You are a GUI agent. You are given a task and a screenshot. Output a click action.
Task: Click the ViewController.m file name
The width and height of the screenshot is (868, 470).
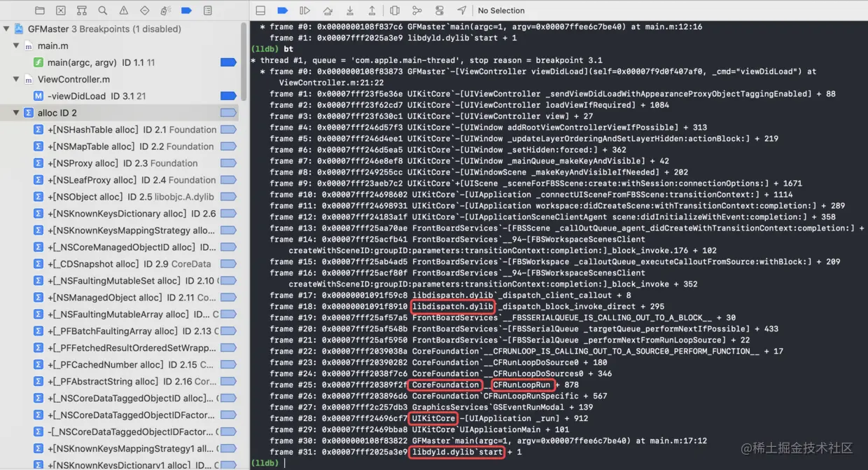(73, 79)
